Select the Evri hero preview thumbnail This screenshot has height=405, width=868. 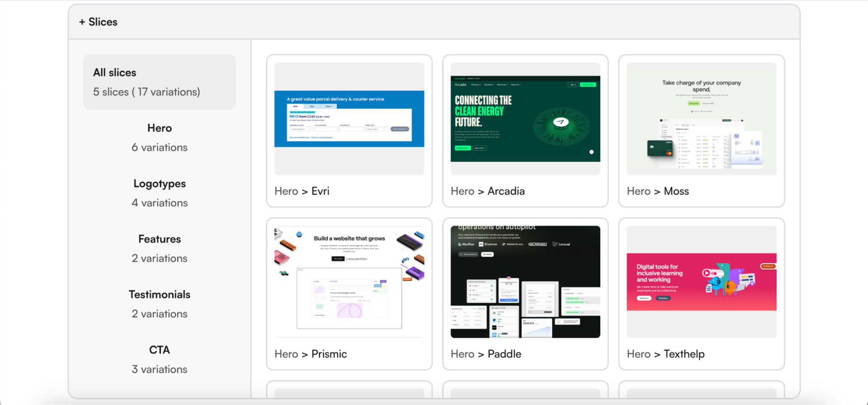(349, 119)
